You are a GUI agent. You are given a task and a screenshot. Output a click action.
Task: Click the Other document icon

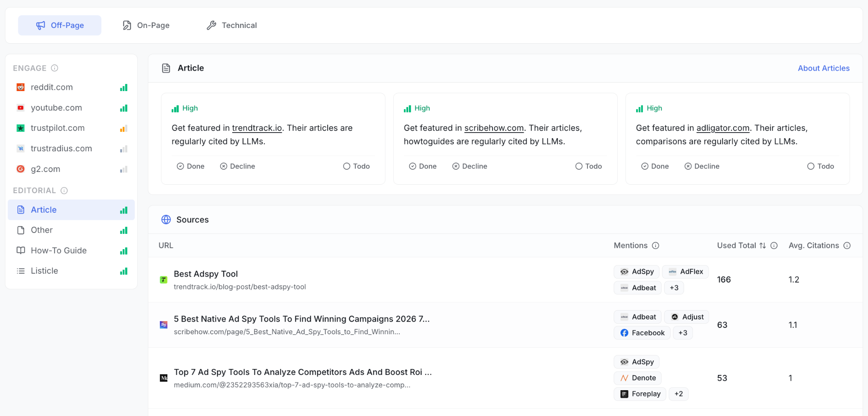21,230
